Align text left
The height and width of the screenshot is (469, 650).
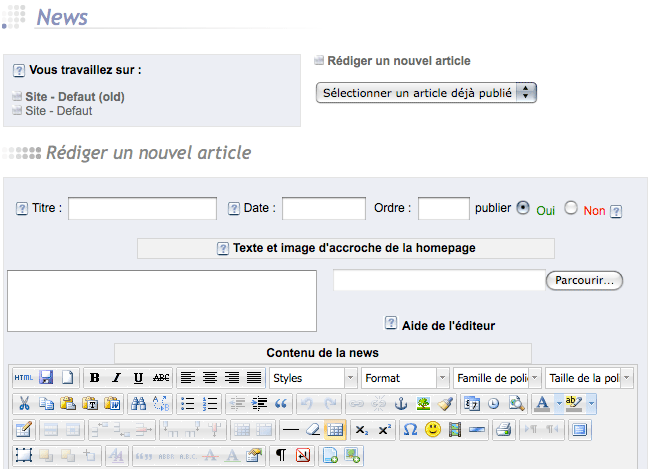188,378
